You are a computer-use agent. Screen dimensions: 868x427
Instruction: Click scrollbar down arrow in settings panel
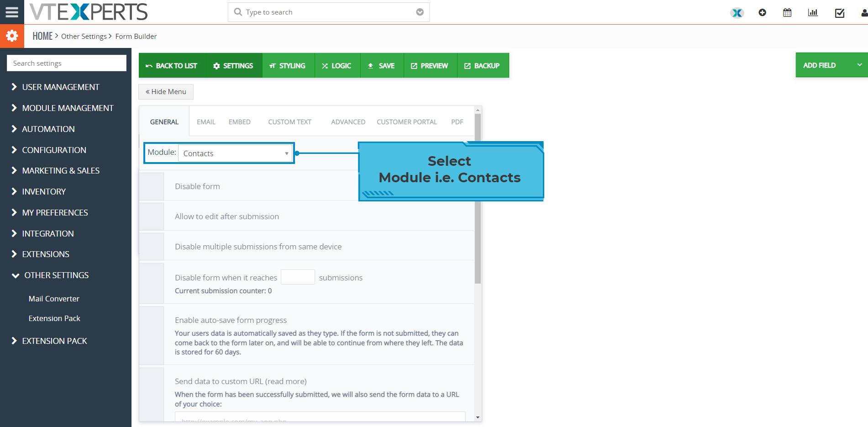(x=478, y=417)
